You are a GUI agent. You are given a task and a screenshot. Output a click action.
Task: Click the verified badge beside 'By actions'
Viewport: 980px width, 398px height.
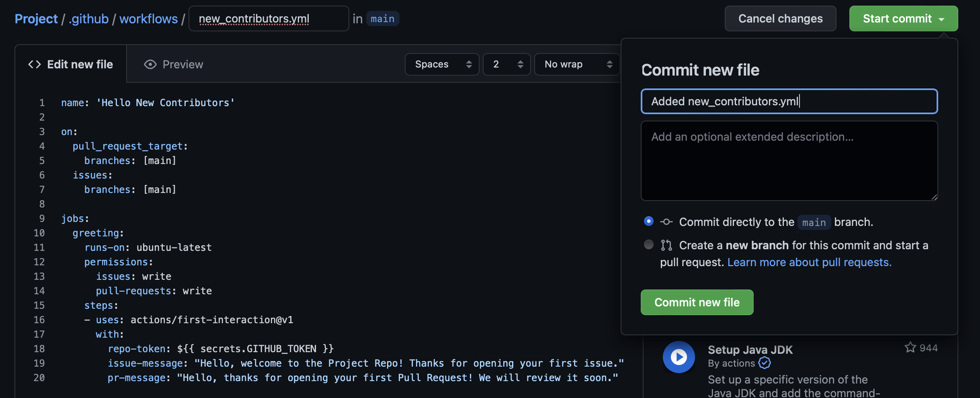[x=764, y=363]
